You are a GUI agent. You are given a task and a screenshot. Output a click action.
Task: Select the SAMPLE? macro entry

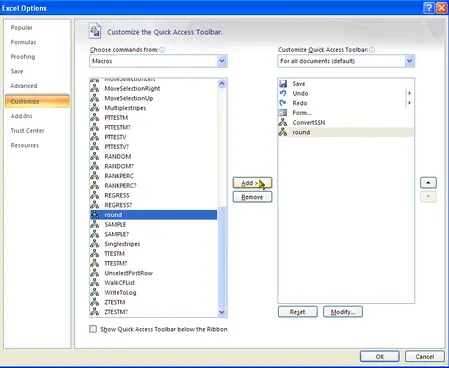tap(154, 234)
